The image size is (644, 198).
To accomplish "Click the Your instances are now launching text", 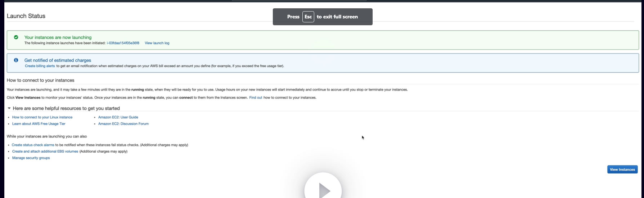I will [x=58, y=38].
